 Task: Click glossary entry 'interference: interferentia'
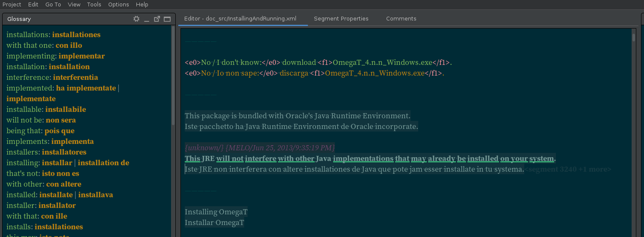(x=52, y=77)
